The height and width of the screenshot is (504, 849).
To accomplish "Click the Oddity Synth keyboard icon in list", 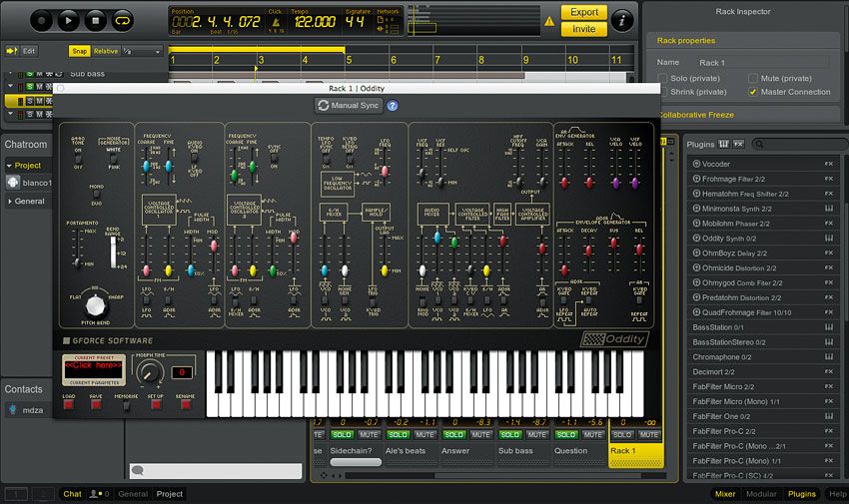I will pos(828,238).
